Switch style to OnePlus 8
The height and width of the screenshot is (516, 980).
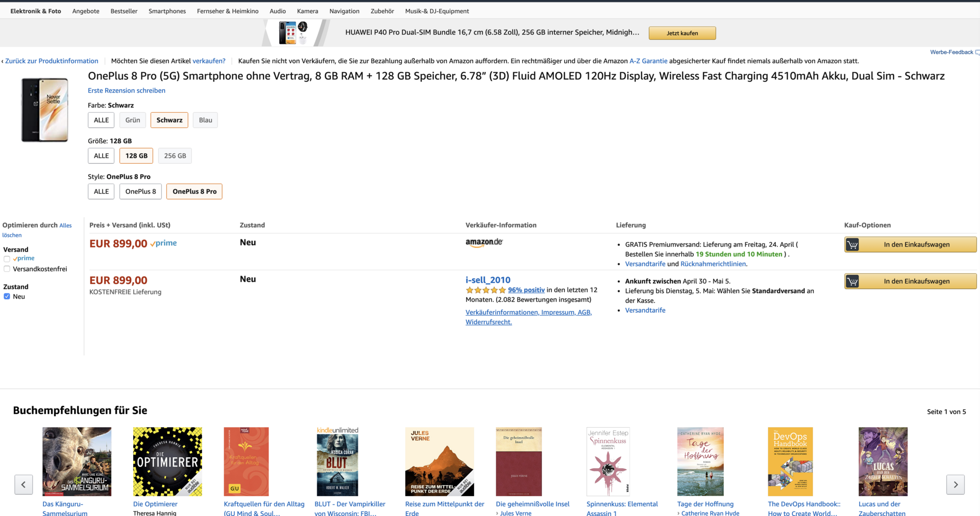click(x=141, y=191)
